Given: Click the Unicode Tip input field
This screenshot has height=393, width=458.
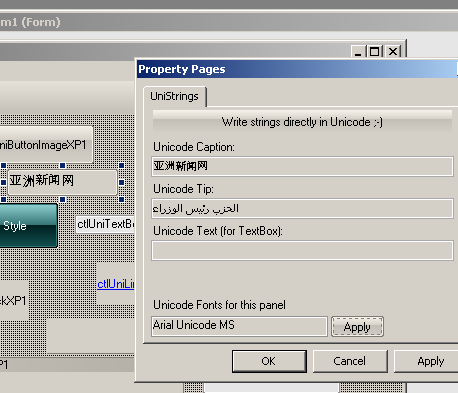Looking at the screenshot, I should (302, 208).
